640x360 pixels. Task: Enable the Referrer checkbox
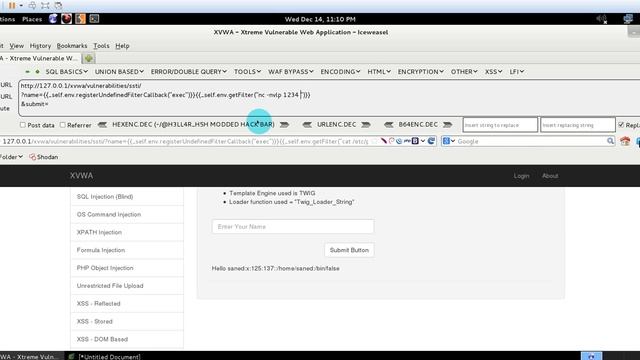(62, 125)
